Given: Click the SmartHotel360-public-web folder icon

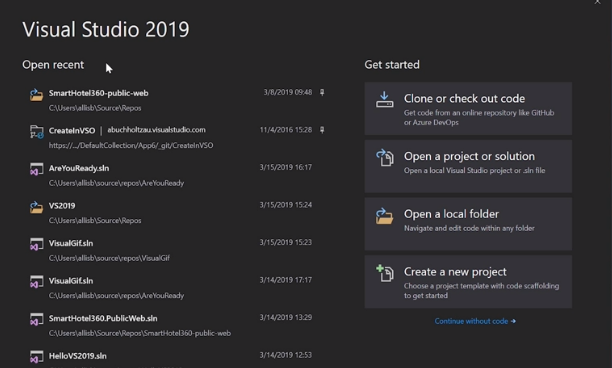Looking at the screenshot, I should coord(36,95).
